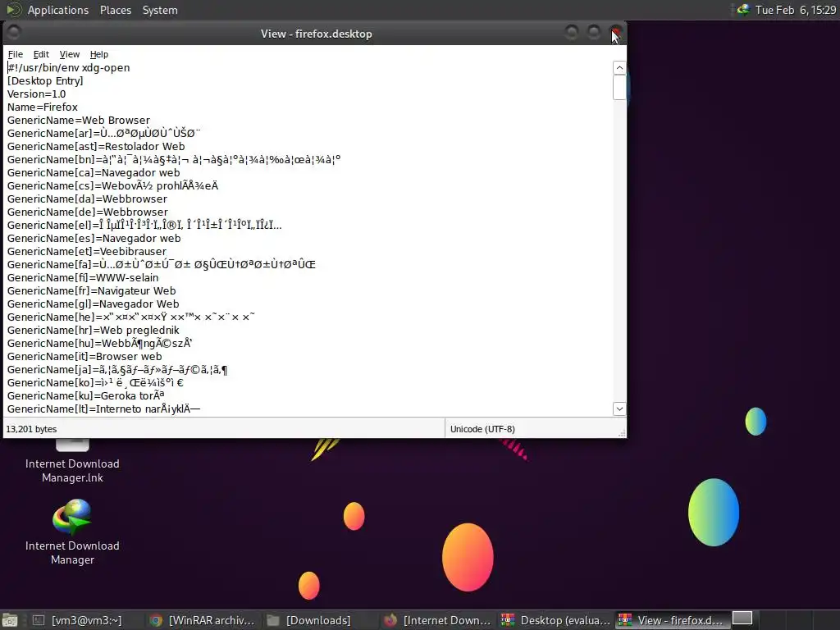
Task: Click the GenericName=Web Browser line
Action: coord(79,120)
